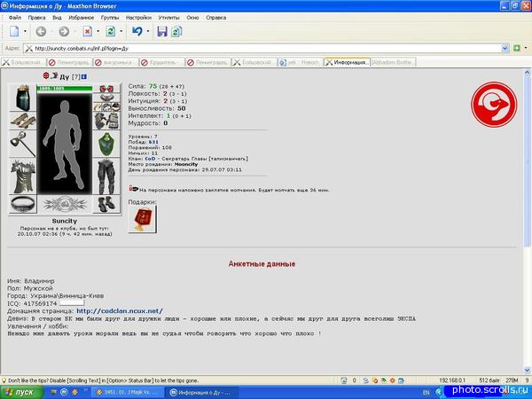This screenshot has width=532, height=399.
Task: Open the Справка menu
Action: coord(215,18)
